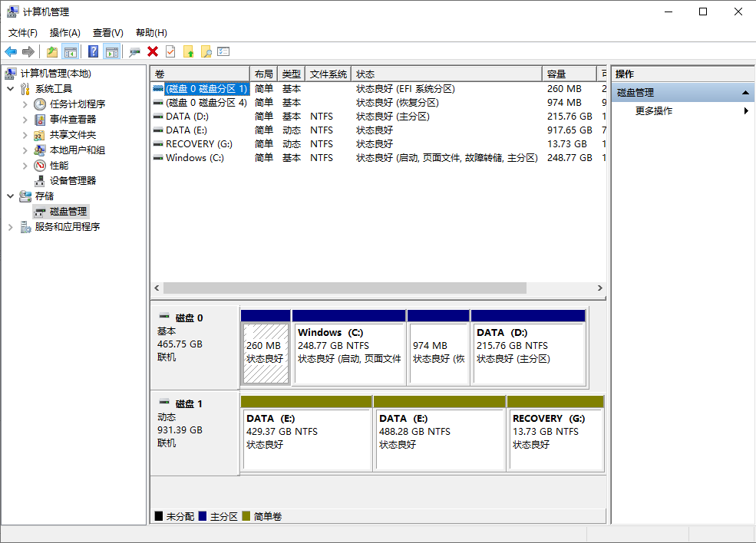Expand the 服务和应用程序 node
The width and height of the screenshot is (756, 543).
click(11, 227)
